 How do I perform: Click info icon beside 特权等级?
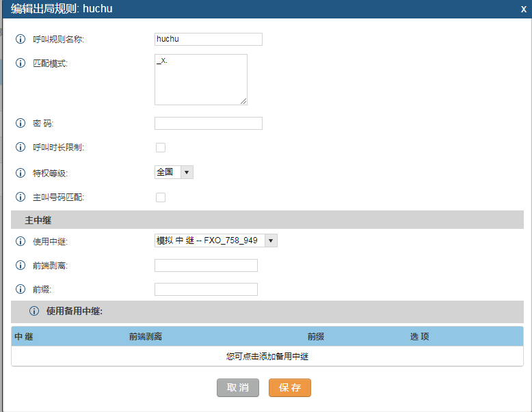(20, 173)
